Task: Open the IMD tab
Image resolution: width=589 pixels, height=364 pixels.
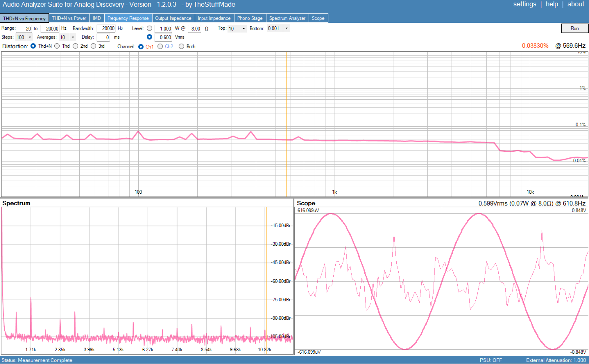Action: [97, 18]
